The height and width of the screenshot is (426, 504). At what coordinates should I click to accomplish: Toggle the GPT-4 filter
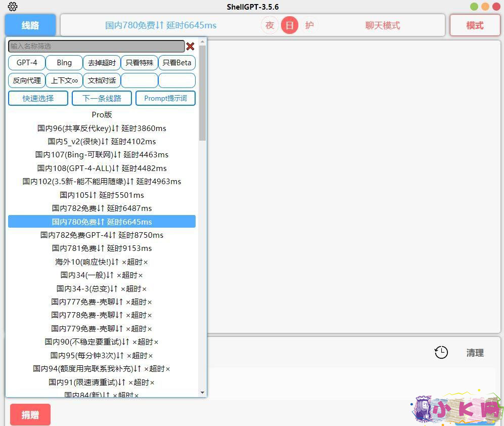[x=27, y=63]
